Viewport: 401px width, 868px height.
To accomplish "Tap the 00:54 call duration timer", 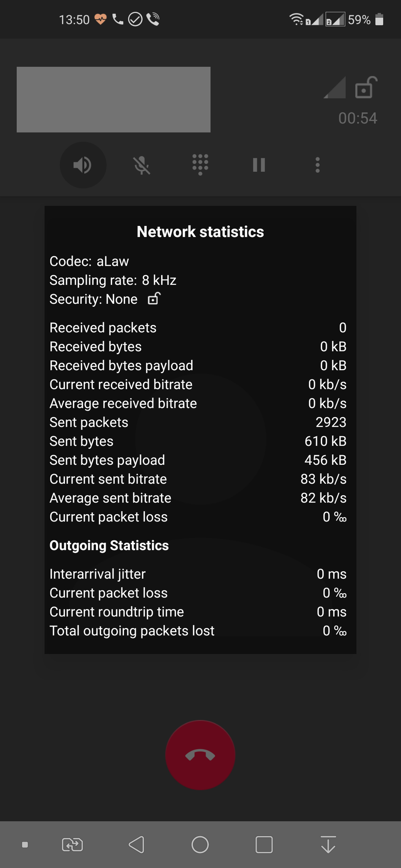I will [358, 118].
